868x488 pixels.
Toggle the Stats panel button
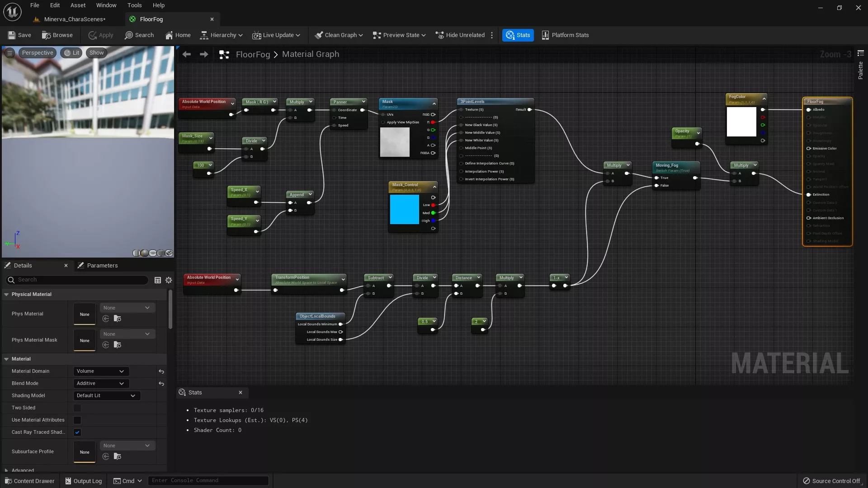point(518,35)
